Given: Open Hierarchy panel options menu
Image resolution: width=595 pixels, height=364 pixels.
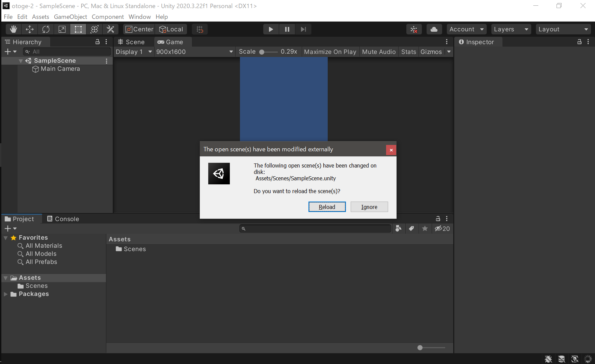Looking at the screenshot, I should 106,42.
